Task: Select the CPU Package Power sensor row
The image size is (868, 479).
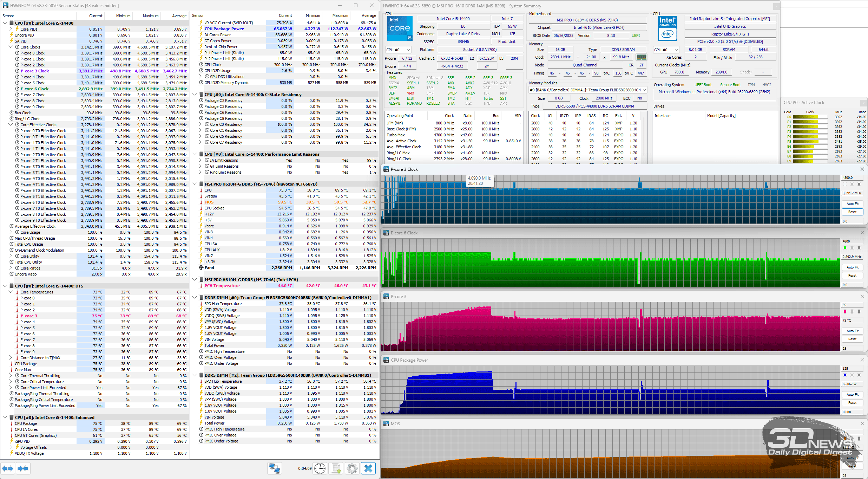Action: click(x=224, y=29)
